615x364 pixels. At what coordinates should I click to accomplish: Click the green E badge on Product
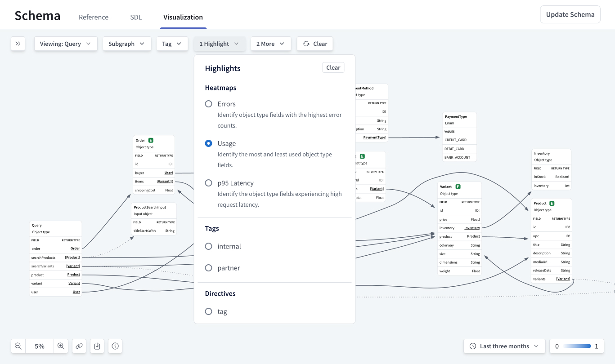[x=552, y=203]
